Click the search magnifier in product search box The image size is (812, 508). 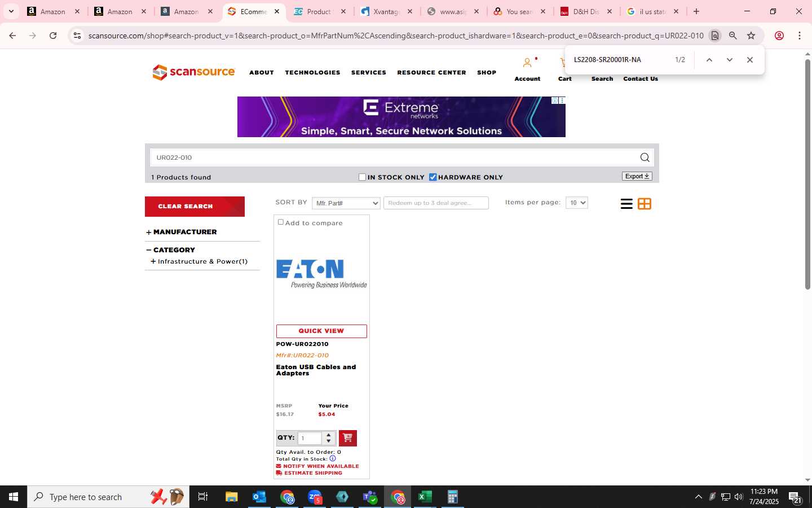click(x=645, y=157)
